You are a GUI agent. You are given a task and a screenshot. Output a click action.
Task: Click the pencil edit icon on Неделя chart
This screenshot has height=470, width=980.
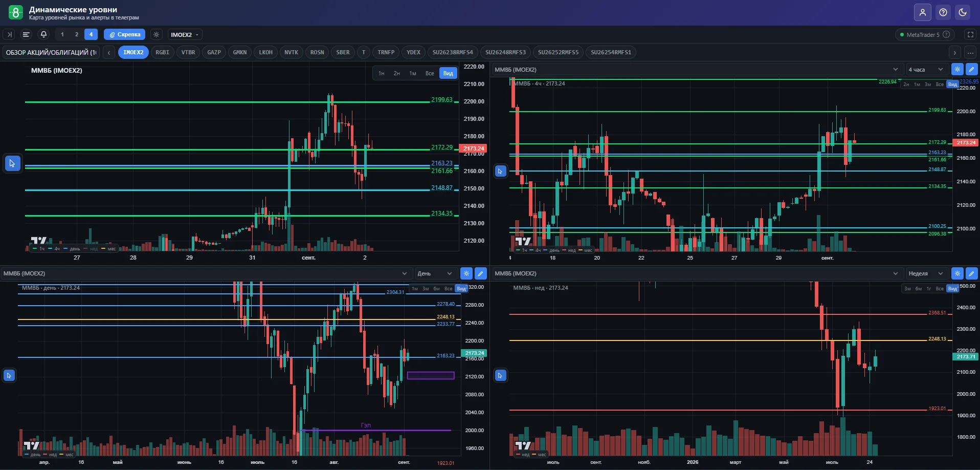pos(971,273)
